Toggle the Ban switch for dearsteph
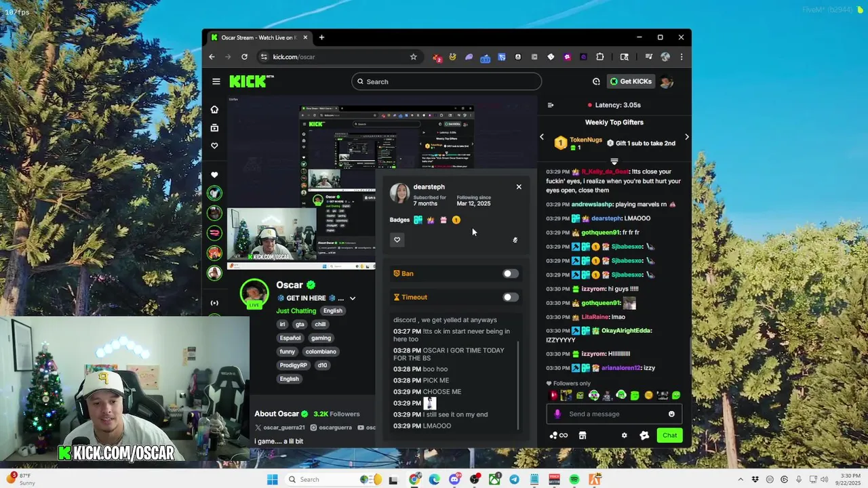Viewport: 868px width, 488px height. point(511,274)
